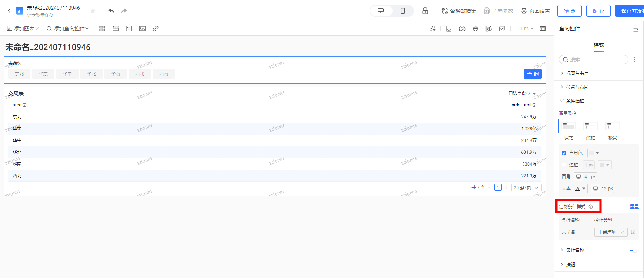Switch to mobile layout view icon
Screen dimensions: 644x278
pyautogui.click(x=403, y=11)
